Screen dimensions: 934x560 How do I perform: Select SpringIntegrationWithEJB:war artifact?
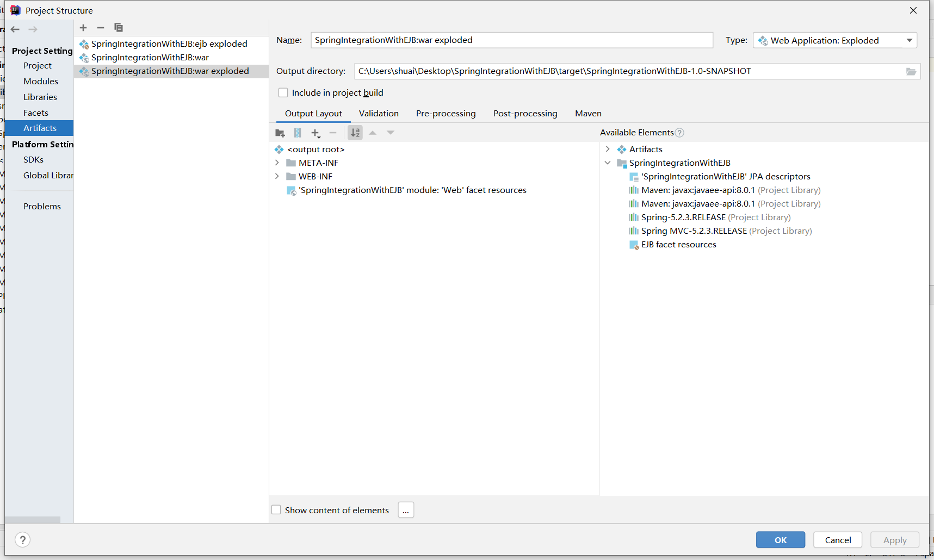point(171,58)
